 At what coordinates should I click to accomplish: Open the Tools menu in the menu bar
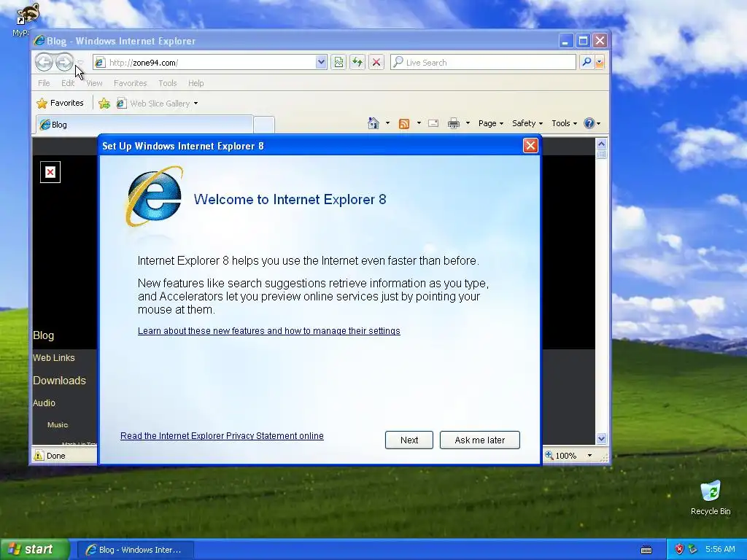pyautogui.click(x=168, y=83)
